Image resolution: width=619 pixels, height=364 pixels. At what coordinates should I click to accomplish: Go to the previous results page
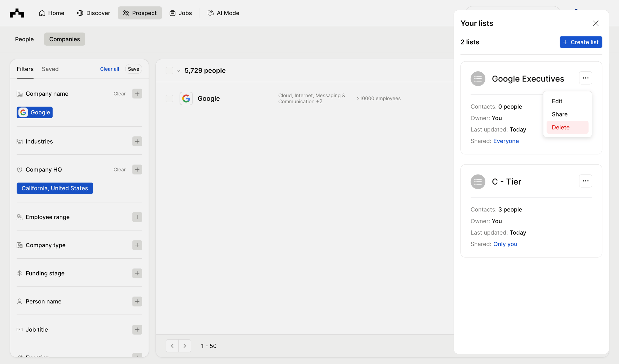(172, 346)
